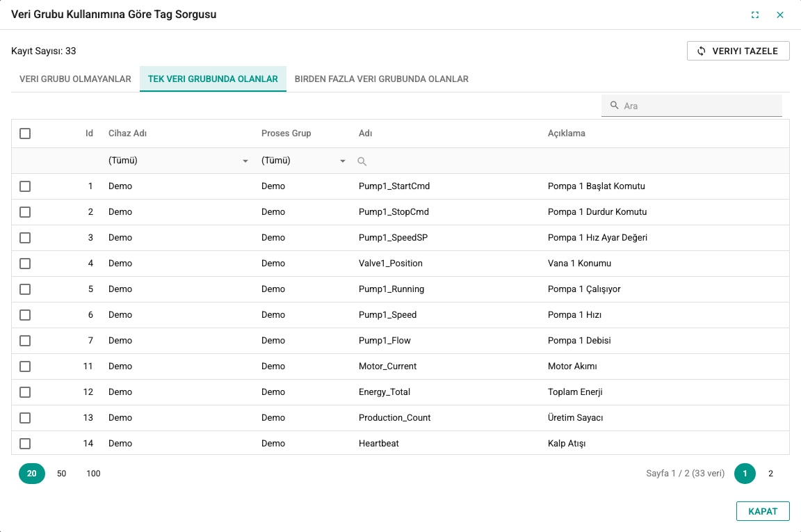Maximize the tag query dialog to fullscreen

pos(755,15)
